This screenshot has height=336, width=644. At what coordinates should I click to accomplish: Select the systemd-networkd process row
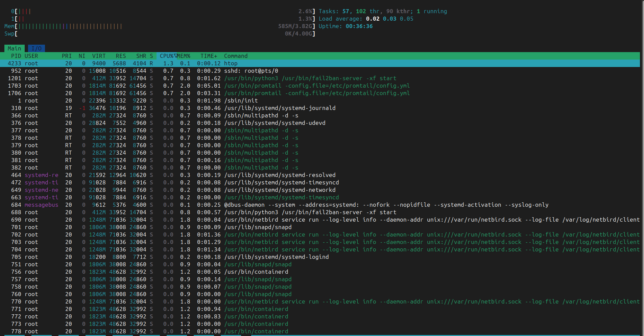(x=320, y=190)
